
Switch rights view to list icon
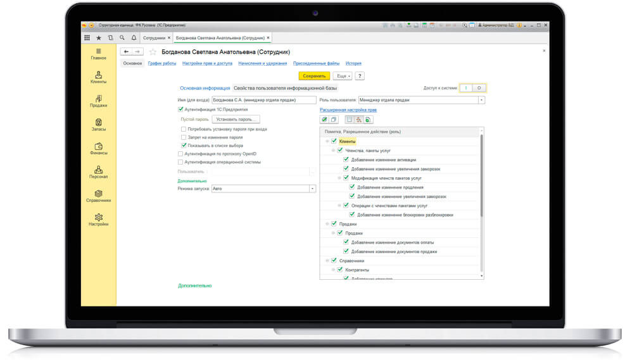pyautogui.click(x=350, y=119)
